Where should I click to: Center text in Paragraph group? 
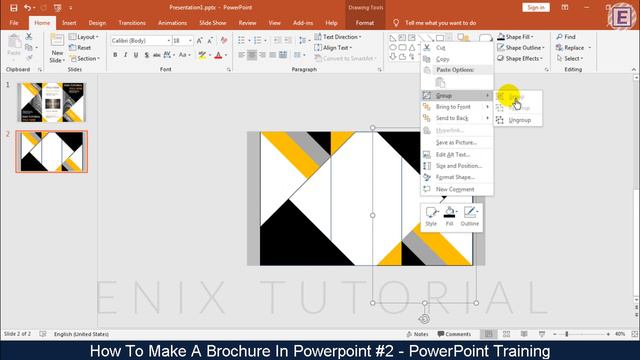click(x=252, y=55)
